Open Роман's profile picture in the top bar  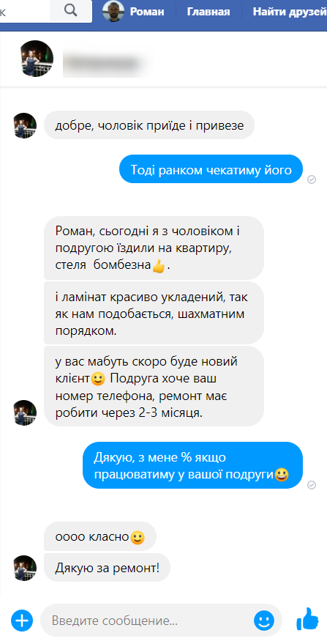113,11
